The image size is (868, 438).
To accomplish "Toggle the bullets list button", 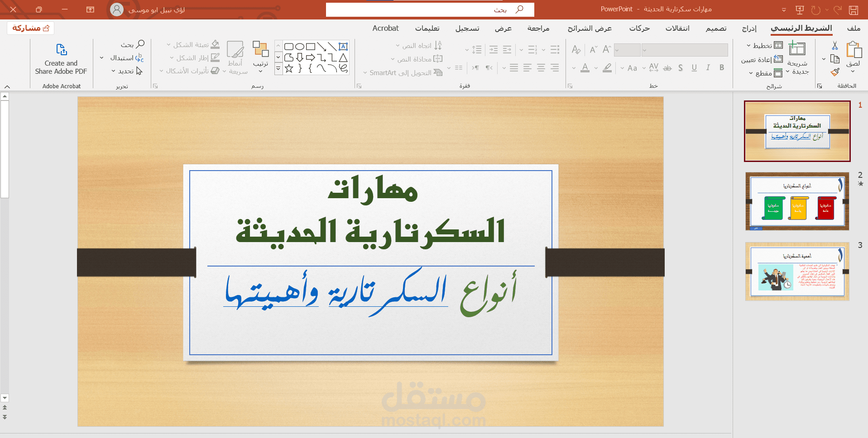I will 555,49.
